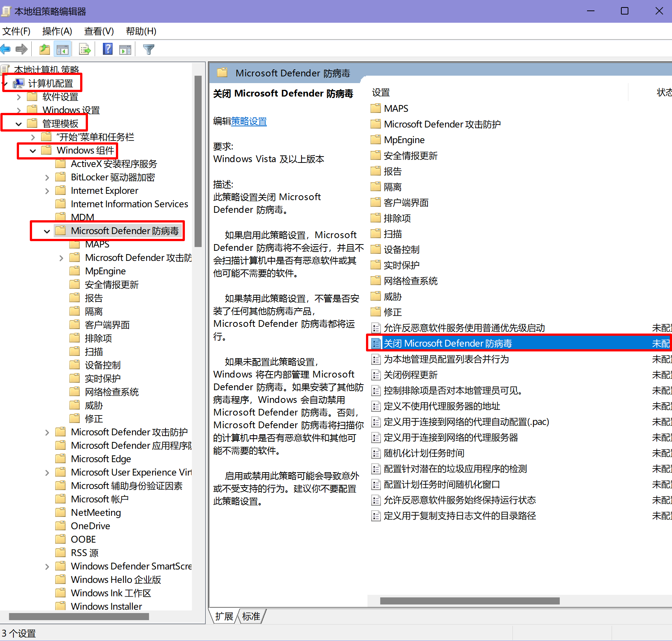Click the settings list horizontal scrollbar thumb

pos(470,601)
